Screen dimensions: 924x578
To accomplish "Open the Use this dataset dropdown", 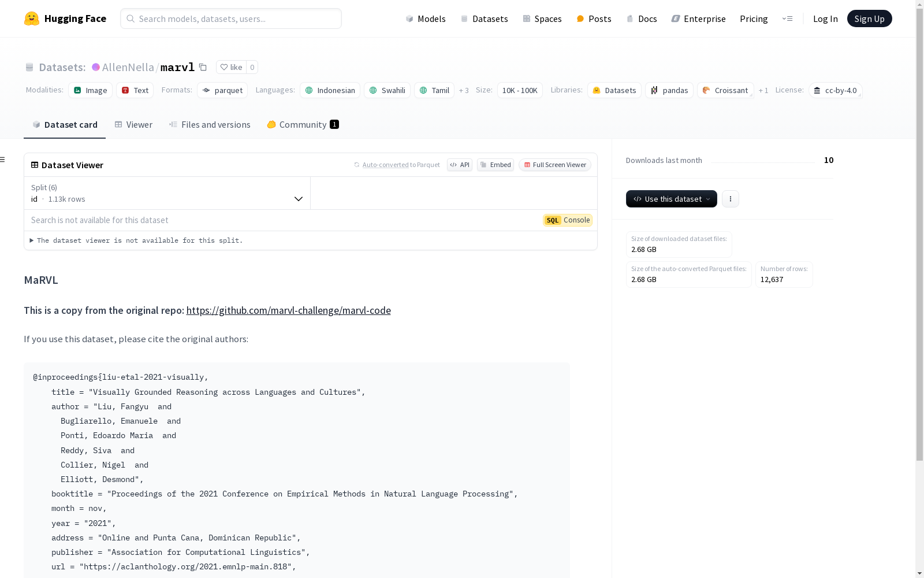I will [672, 199].
